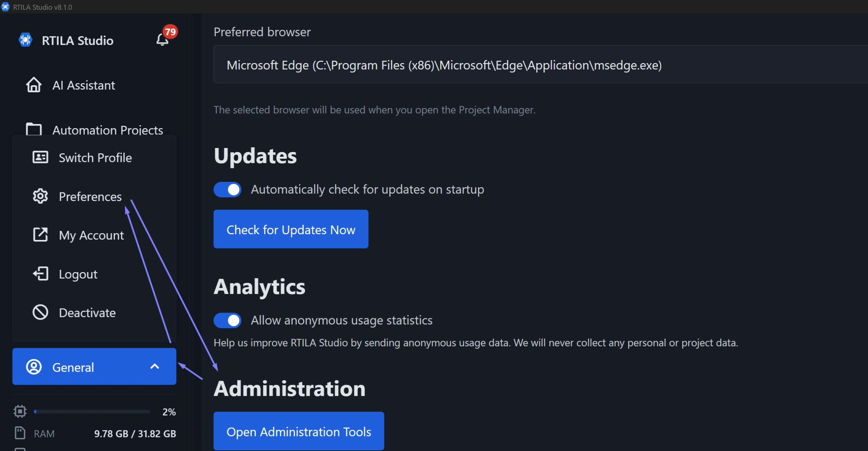Viewport: 868px width, 451px height.
Task: Click the RTILA Studio spider logo
Action: 25,40
